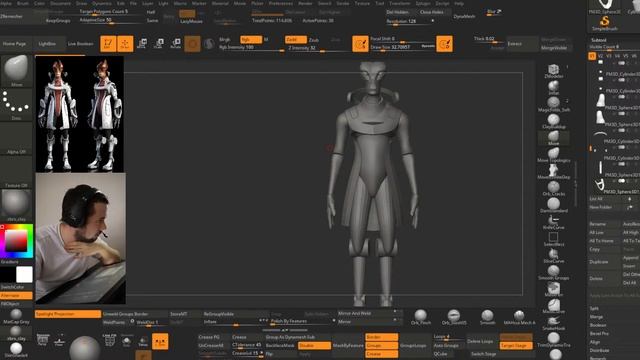Toggle the Alternate color button

click(x=16, y=295)
